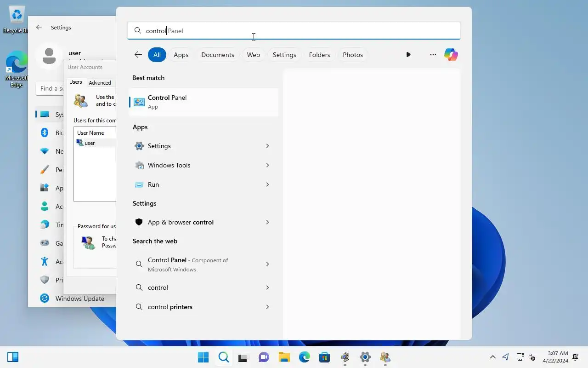
Task: Click the App & browser control shield icon
Action: click(139, 222)
